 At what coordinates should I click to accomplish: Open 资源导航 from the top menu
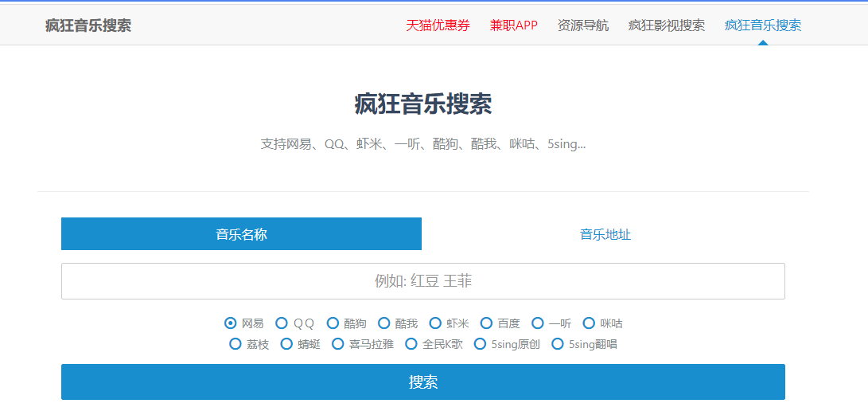582,25
